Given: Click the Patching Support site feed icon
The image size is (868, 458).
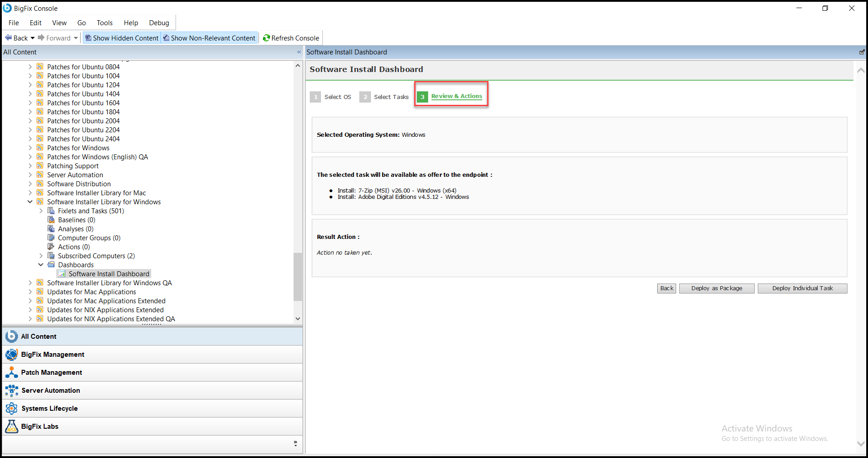Looking at the screenshot, I should tap(40, 166).
